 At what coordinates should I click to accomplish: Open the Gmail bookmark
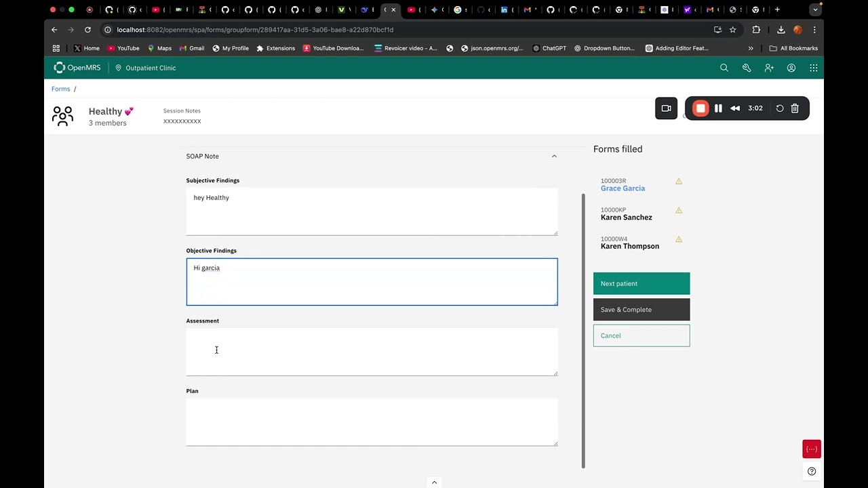pos(192,48)
